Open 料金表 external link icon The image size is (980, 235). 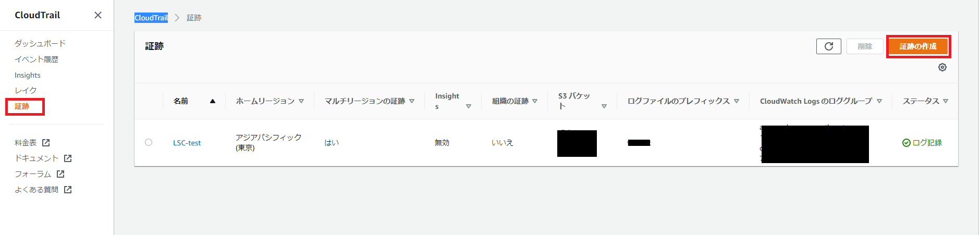click(46, 143)
